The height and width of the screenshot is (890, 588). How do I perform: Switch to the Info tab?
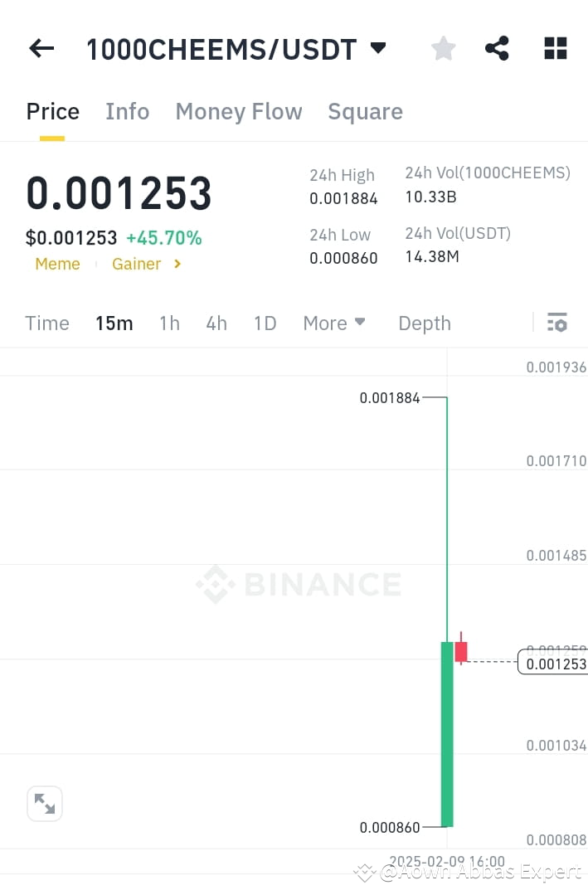[x=127, y=111]
